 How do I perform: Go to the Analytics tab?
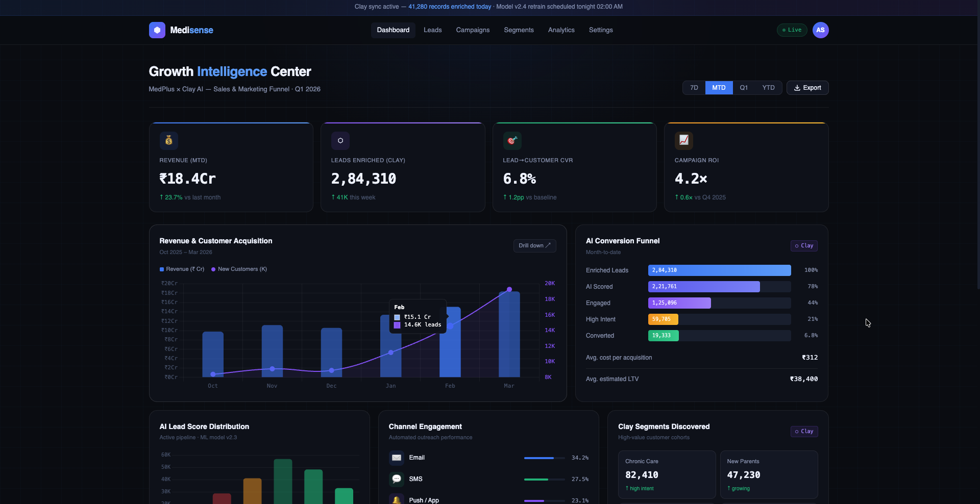tap(561, 30)
